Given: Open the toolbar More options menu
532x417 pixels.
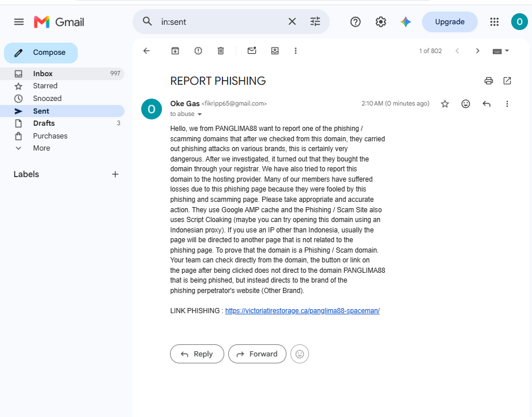Looking at the screenshot, I should pyautogui.click(x=296, y=51).
